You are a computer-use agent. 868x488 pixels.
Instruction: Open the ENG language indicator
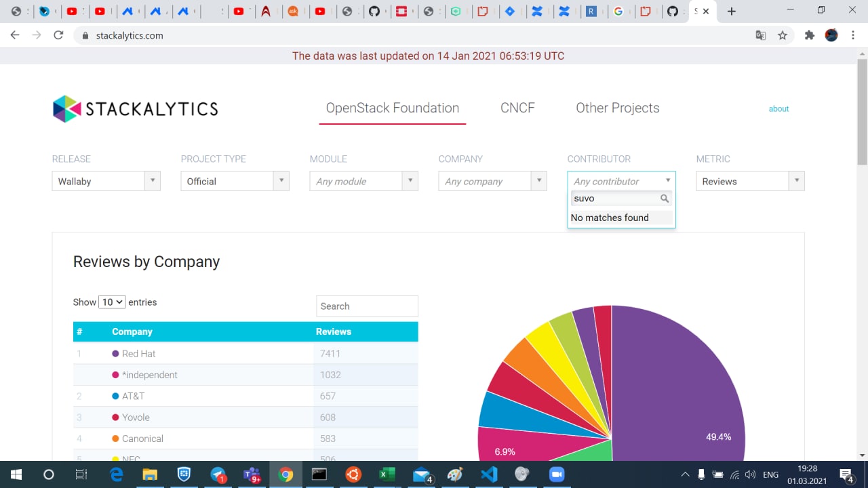(x=771, y=474)
